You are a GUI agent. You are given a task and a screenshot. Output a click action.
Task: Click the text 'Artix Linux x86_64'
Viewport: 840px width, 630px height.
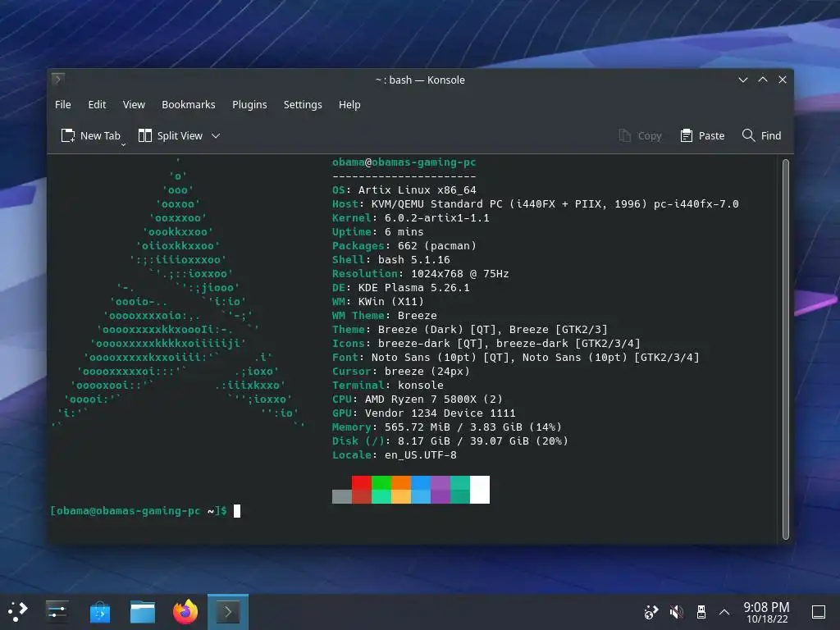[418, 190]
